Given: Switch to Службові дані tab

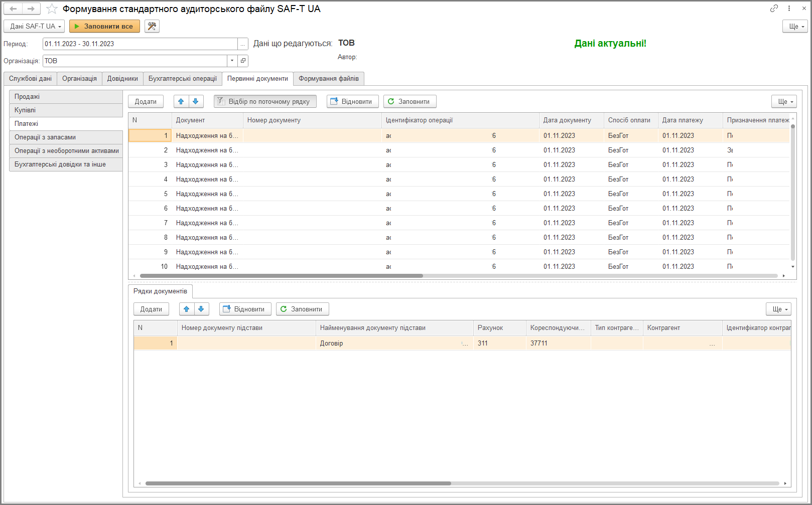Looking at the screenshot, I should point(30,79).
